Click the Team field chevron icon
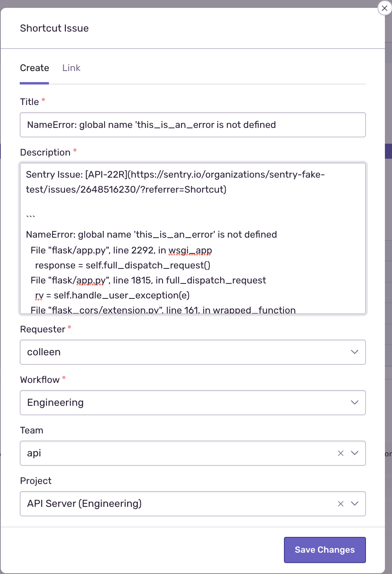 coord(354,453)
